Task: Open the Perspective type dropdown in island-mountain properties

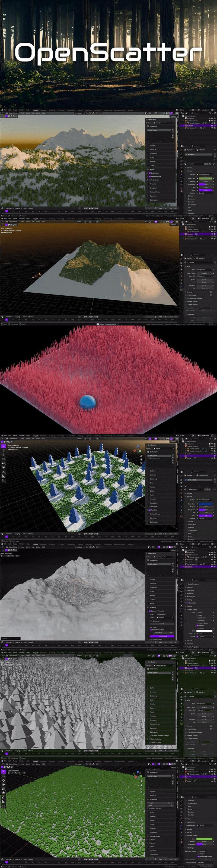Action: 205,270
